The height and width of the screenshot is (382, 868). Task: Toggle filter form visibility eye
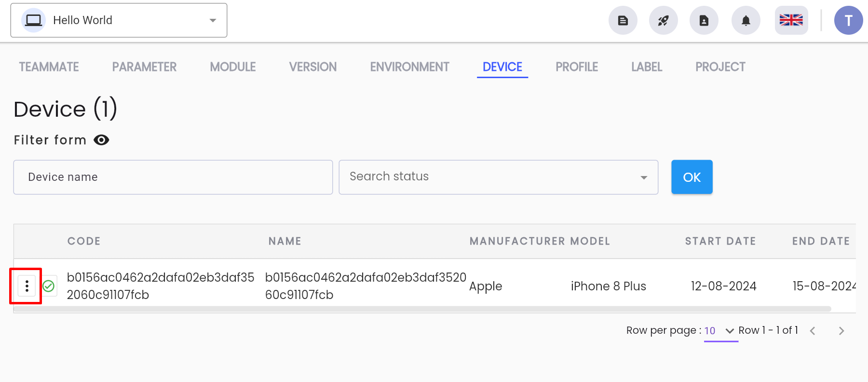[101, 140]
